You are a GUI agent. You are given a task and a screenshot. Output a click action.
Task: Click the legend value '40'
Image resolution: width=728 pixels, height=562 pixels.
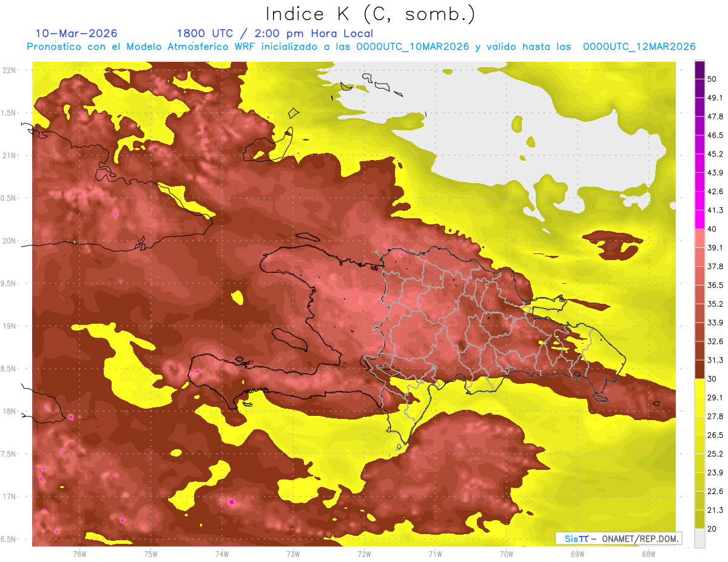712,229
